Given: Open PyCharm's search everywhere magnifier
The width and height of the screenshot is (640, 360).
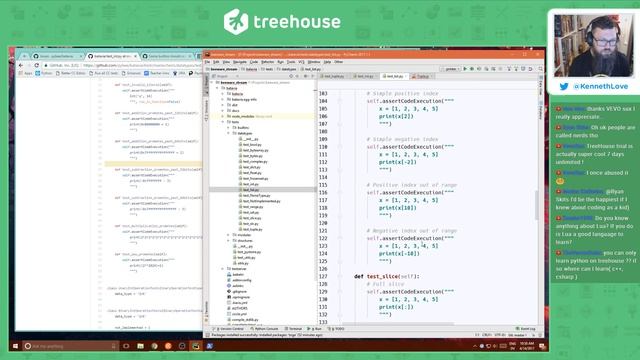Looking at the screenshot, I should click(x=540, y=69).
